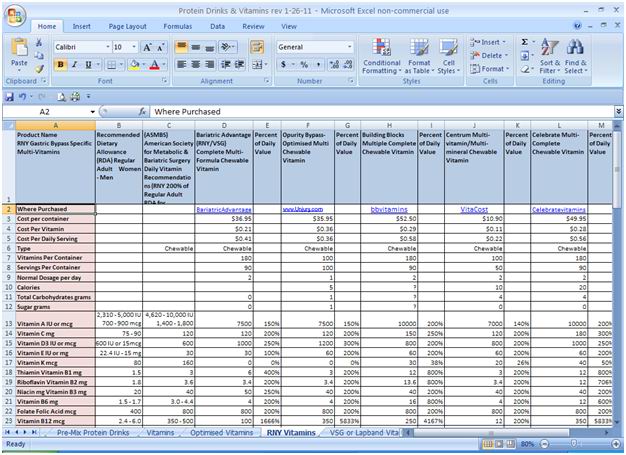Increase font size with Grow Font
The image size is (626, 455).
(147, 47)
